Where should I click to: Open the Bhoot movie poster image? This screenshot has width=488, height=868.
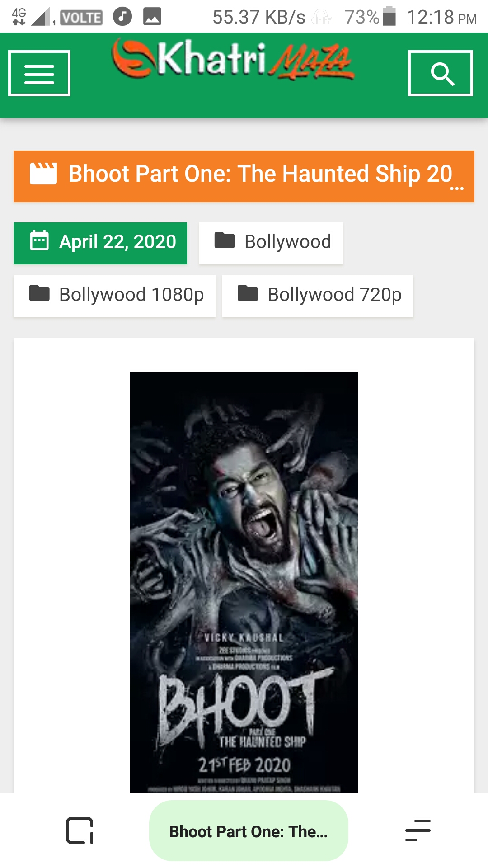coord(244,582)
